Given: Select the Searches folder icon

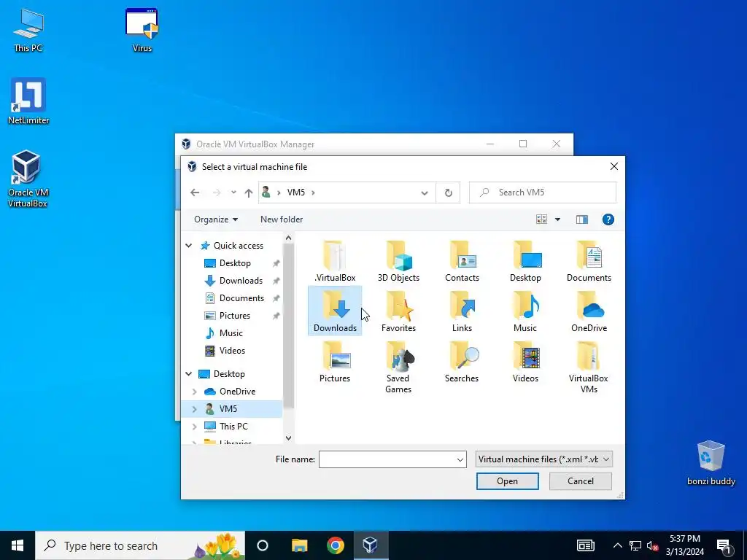Looking at the screenshot, I should (x=462, y=362).
